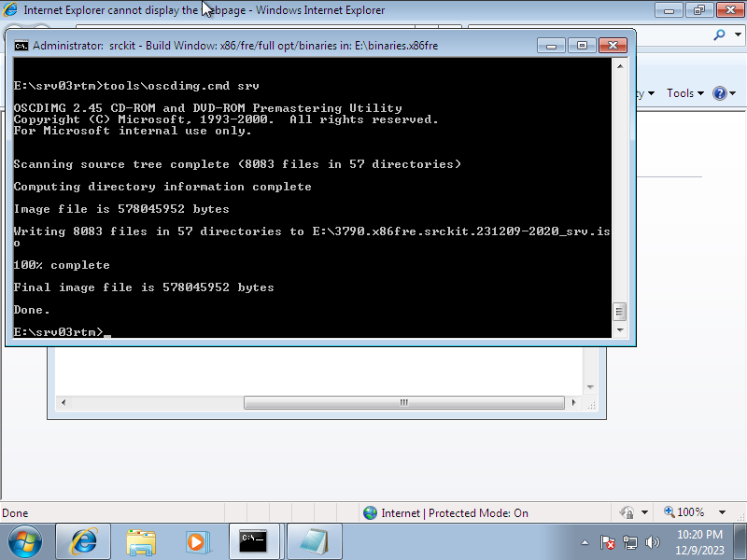Click the 'Done.' line in the console
The image size is (747, 560).
(x=32, y=310)
